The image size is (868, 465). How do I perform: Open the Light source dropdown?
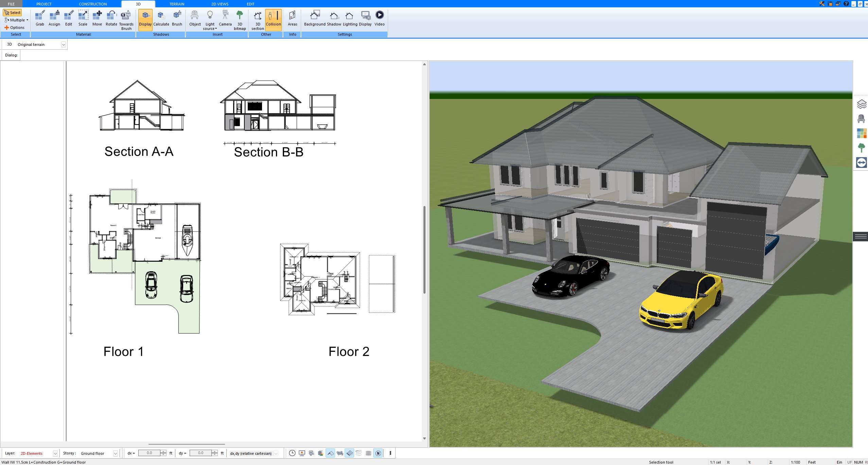tap(210, 20)
